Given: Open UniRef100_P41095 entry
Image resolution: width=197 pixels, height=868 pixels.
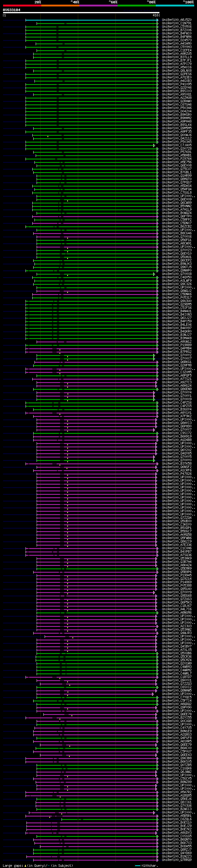Looking at the screenshot, I should click(x=177, y=84).
